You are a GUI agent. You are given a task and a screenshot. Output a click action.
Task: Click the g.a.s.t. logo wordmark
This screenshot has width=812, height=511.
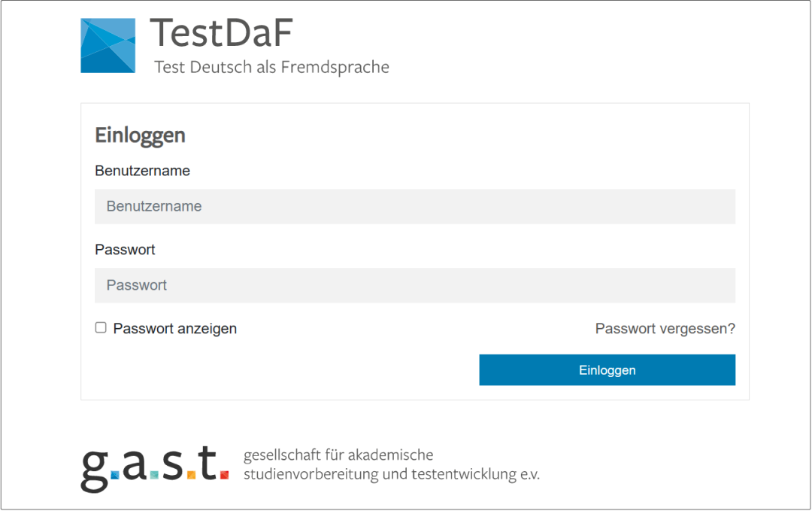pos(154,468)
